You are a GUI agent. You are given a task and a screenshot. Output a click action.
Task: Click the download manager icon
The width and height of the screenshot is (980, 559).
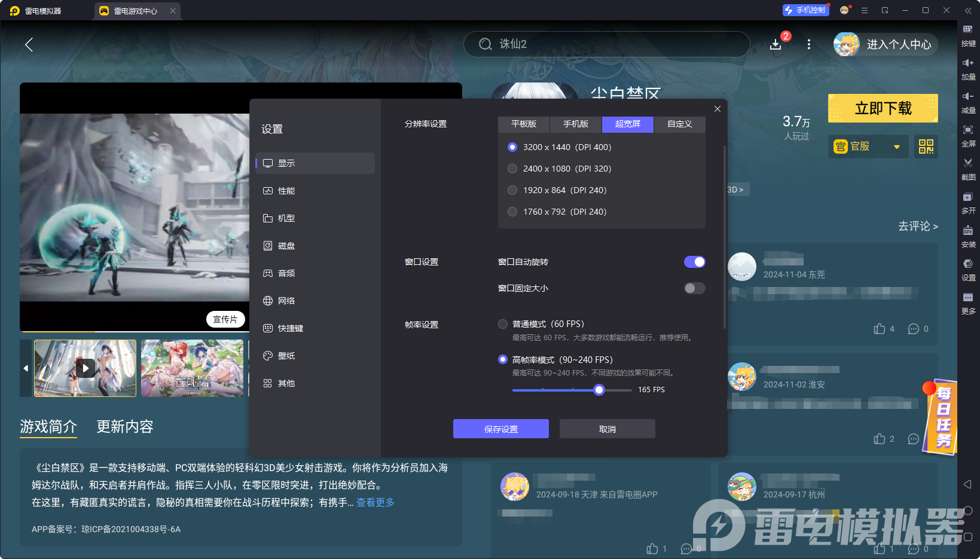(x=776, y=45)
